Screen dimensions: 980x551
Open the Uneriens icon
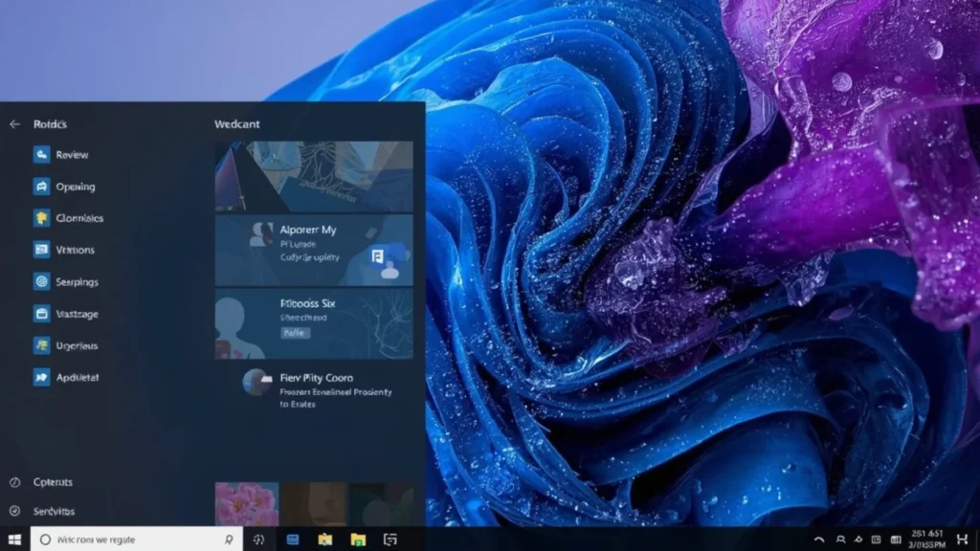pos(42,345)
